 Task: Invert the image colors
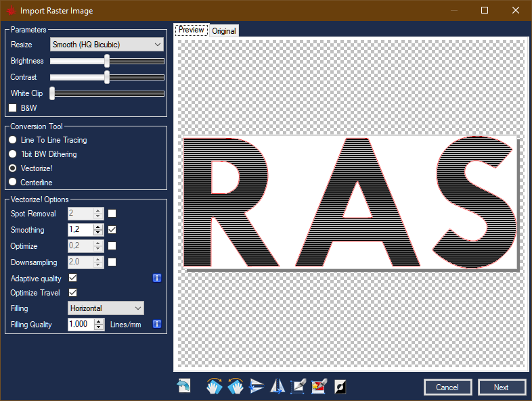[x=340, y=386]
